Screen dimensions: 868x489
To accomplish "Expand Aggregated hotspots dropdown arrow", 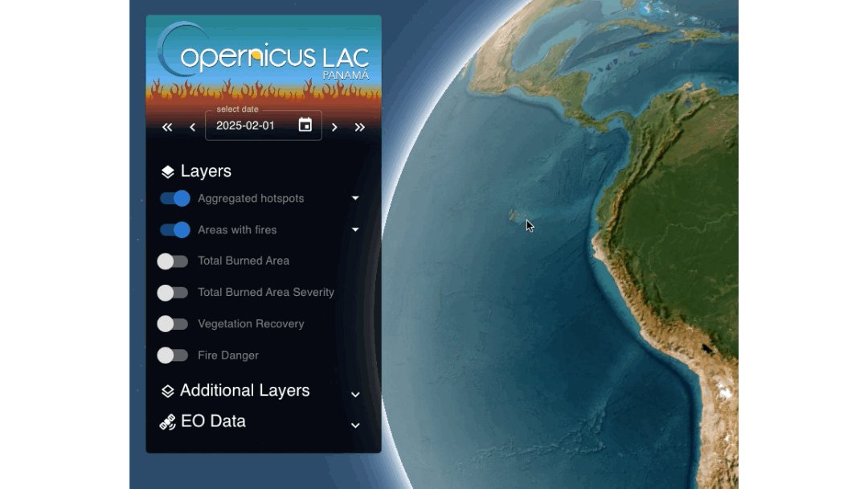I will coord(355,198).
